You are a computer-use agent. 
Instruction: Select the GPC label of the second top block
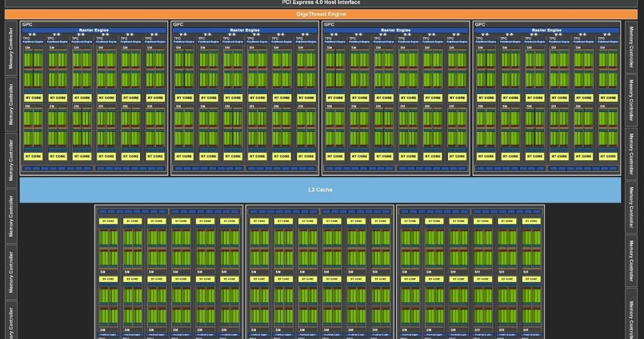tap(178, 24)
